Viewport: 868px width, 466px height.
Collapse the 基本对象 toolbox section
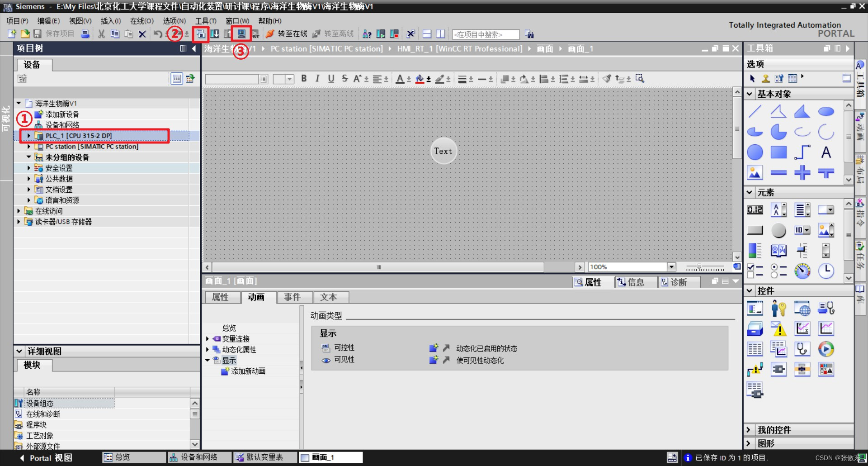(x=750, y=94)
